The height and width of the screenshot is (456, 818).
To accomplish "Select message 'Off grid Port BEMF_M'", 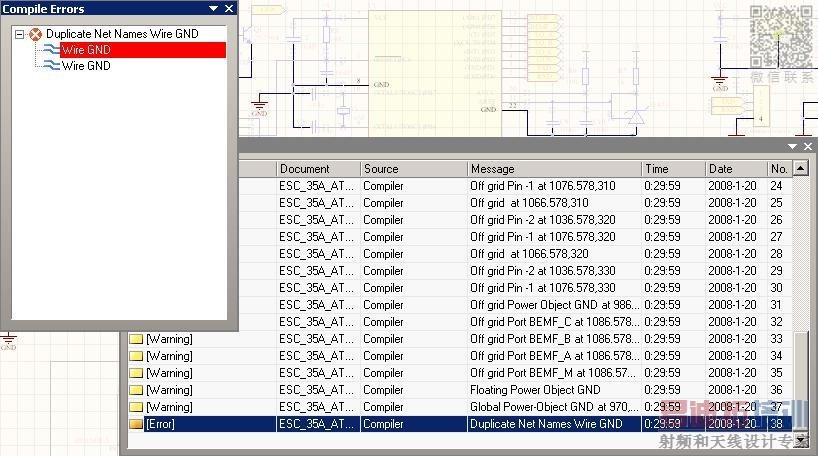I will click(x=553, y=373).
